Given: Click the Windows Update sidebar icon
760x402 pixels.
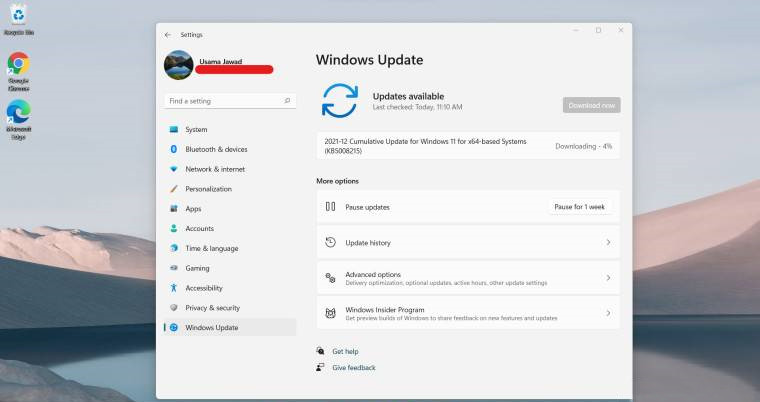Looking at the screenshot, I should (x=174, y=327).
